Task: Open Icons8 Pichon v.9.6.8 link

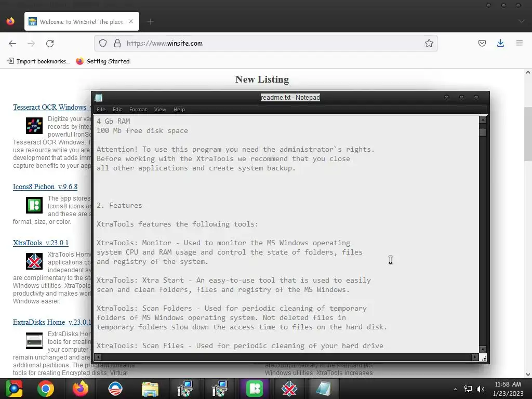Action: click(45, 187)
